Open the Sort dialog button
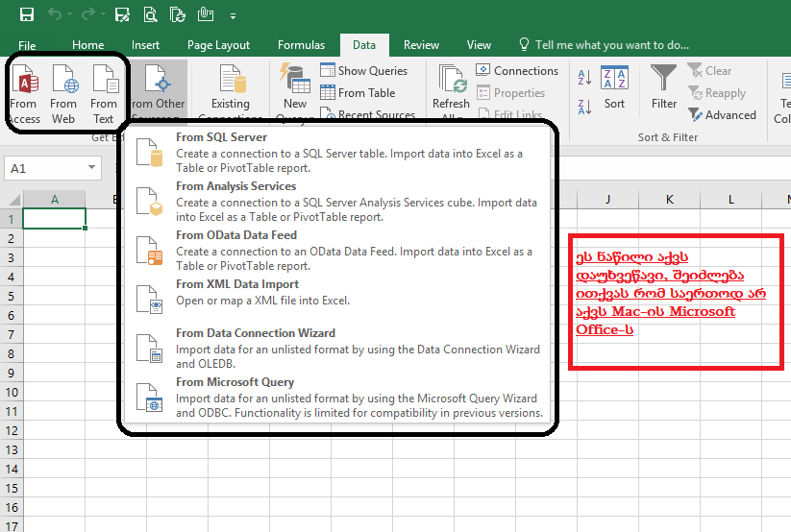 point(615,87)
